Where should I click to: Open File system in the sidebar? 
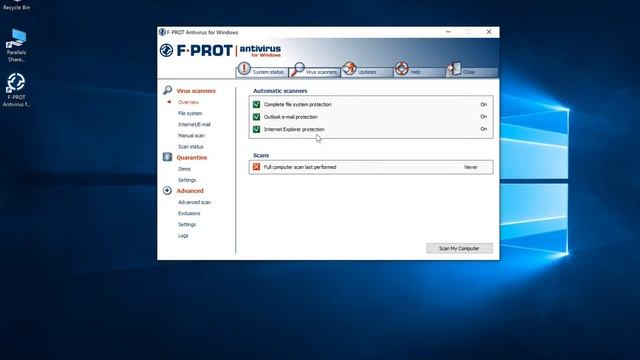click(x=190, y=113)
